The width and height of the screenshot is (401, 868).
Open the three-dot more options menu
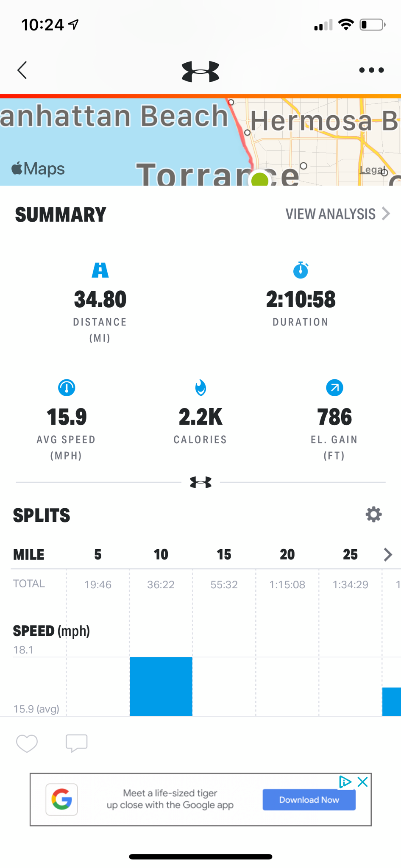pos(371,70)
